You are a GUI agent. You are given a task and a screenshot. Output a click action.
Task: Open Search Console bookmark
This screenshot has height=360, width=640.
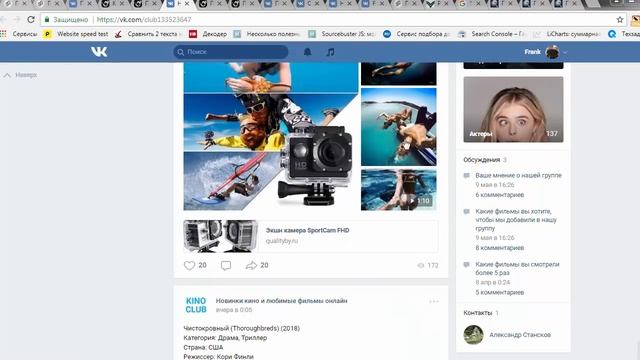(491, 34)
